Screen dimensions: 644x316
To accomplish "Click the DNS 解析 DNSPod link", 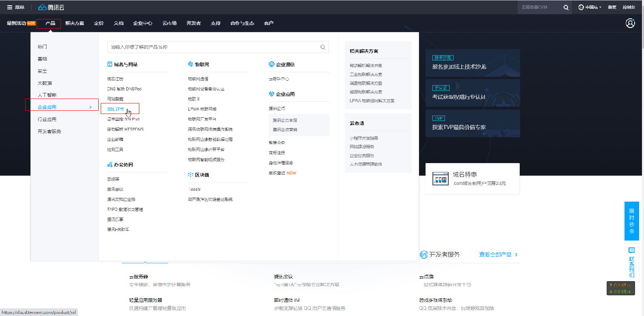I will (124, 89).
